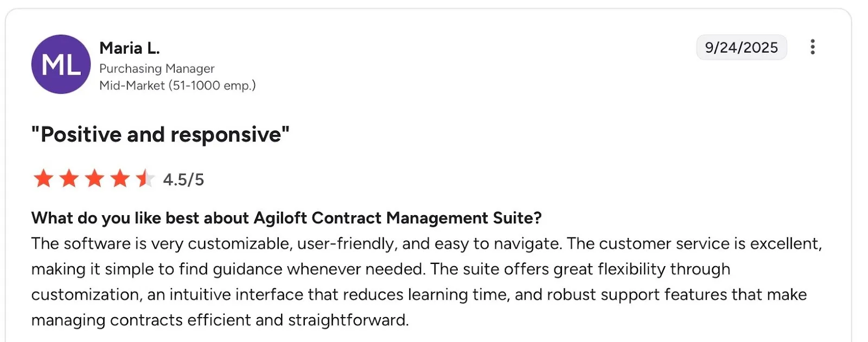The height and width of the screenshot is (342, 868).
Task: Select the third star icon
Action: click(x=95, y=179)
